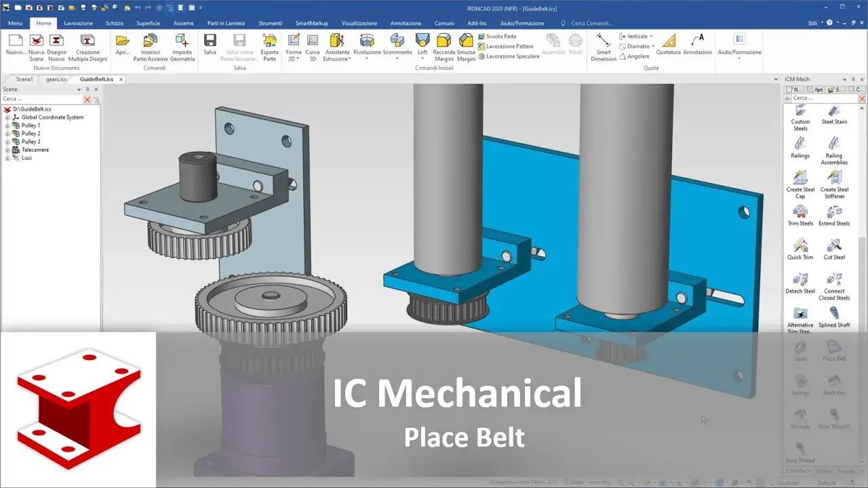Open the Schizzo ribbon tab
The width and height of the screenshot is (868, 488).
pyautogui.click(x=115, y=23)
